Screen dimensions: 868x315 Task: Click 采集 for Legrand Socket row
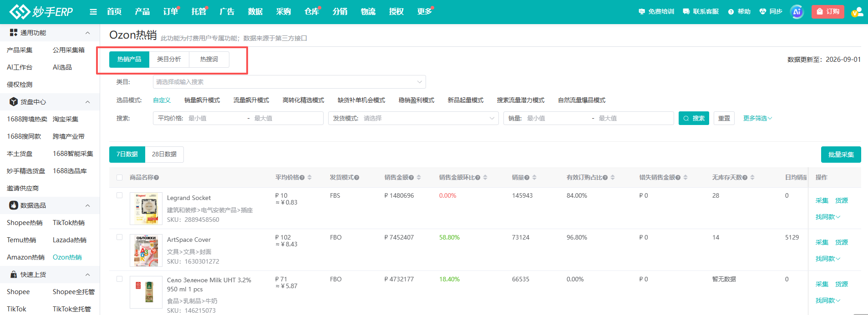[x=822, y=200]
